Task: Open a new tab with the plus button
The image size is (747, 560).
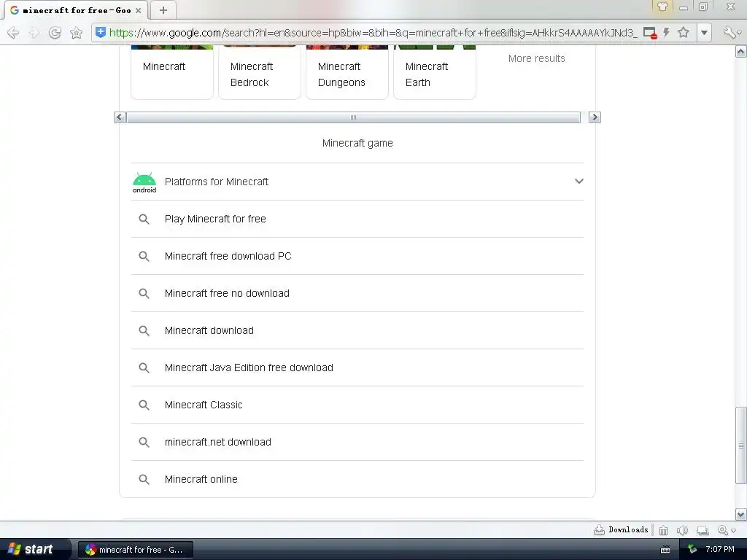Action: coord(163,10)
